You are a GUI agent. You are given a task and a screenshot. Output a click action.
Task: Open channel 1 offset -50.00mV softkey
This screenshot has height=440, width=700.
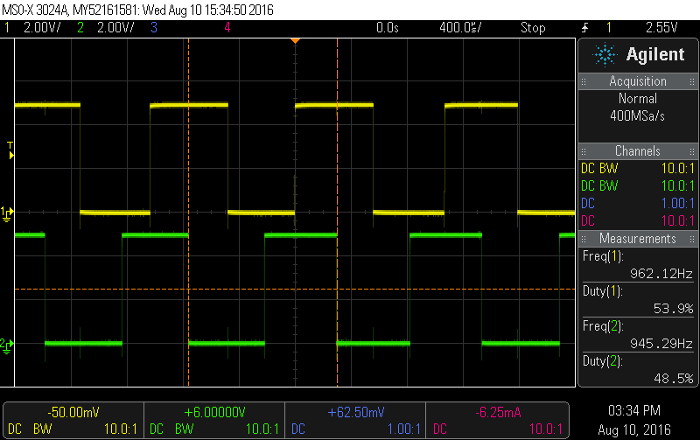coord(74,420)
